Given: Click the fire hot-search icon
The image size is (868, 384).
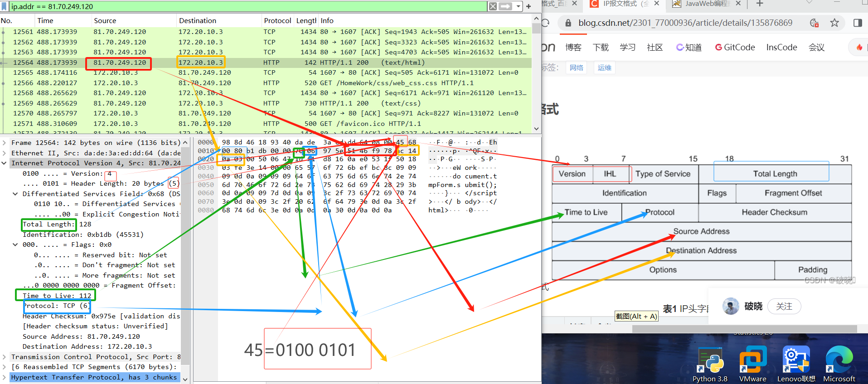Looking at the screenshot, I should click(x=859, y=47).
